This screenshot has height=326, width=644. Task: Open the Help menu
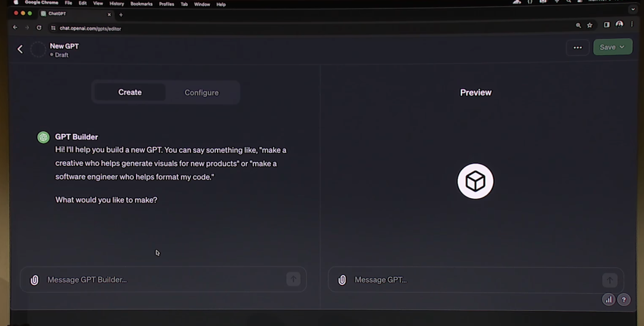point(221,5)
